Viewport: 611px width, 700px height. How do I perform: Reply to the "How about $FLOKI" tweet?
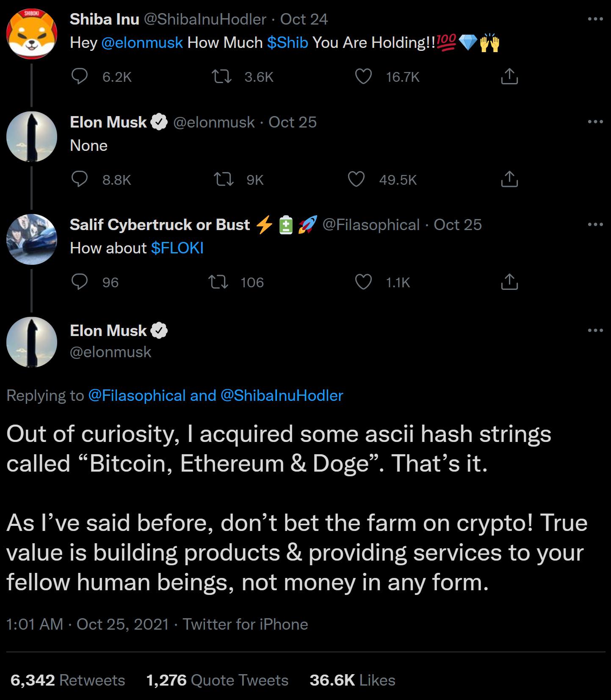point(79,282)
